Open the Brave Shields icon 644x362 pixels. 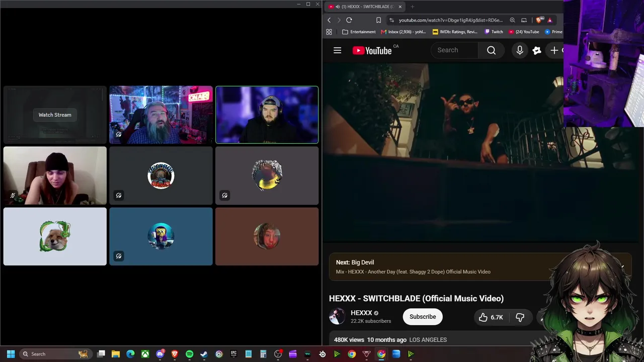click(539, 20)
